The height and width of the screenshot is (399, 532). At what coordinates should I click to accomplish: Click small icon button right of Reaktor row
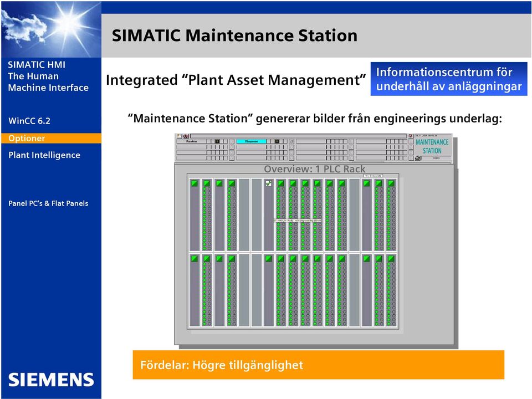pos(232,141)
